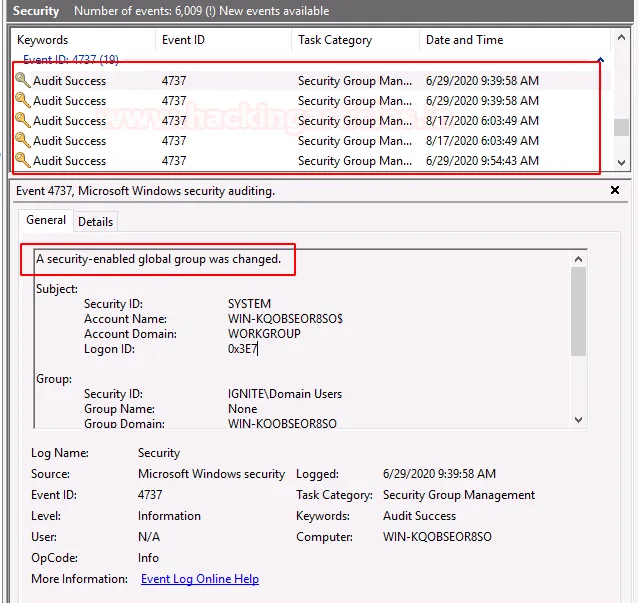Sort events by the Keywords column header

pyautogui.click(x=43, y=40)
